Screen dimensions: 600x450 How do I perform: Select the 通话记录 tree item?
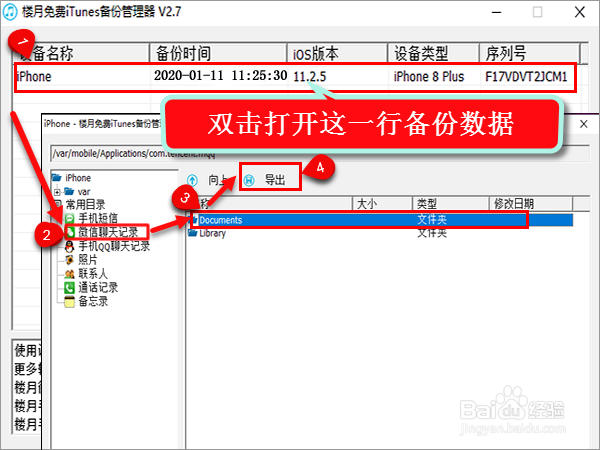[98, 288]
